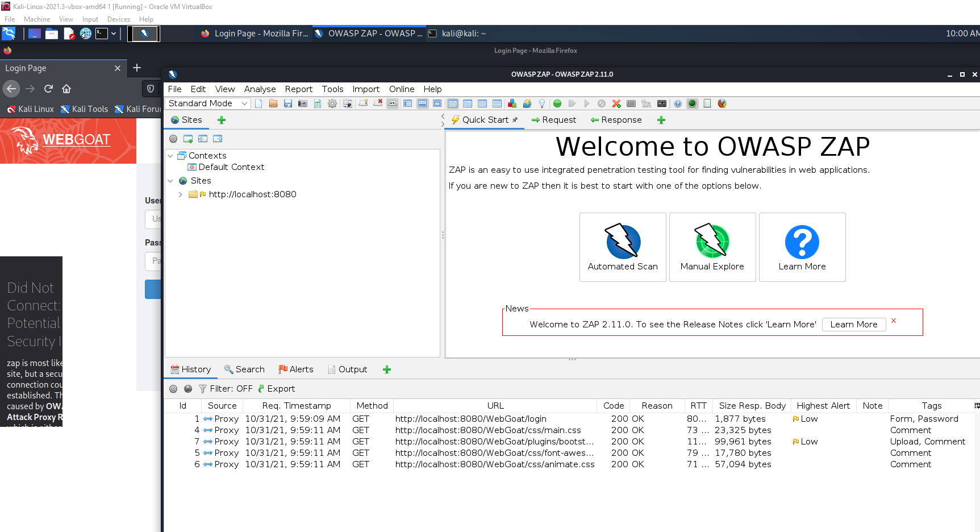This screenshot has width=980, height=532.
Task: Switch to the Request tab
Action: (554, 120)
